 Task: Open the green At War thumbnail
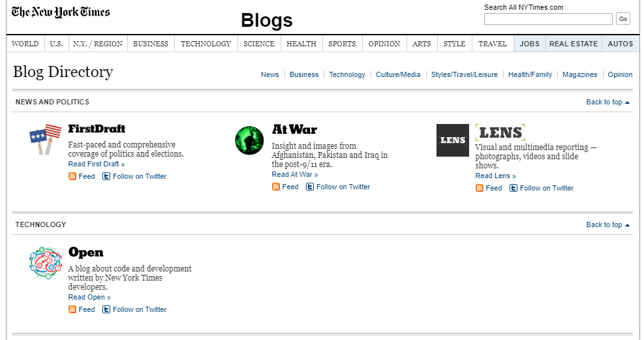point(249,140)
